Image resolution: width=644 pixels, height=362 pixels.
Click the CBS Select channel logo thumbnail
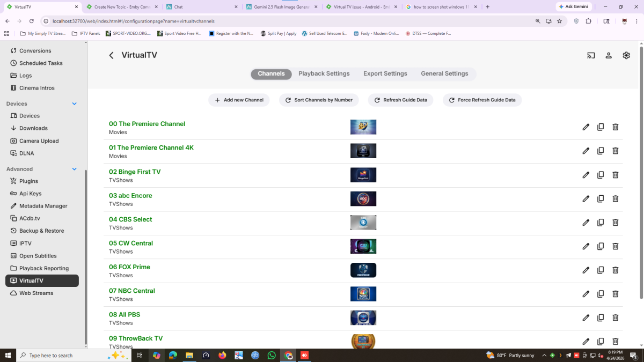pos(363,223)
